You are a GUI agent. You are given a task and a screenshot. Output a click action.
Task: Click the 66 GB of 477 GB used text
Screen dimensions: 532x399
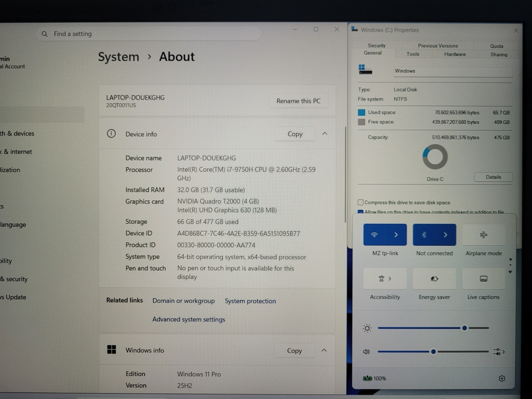coord(208,222)
